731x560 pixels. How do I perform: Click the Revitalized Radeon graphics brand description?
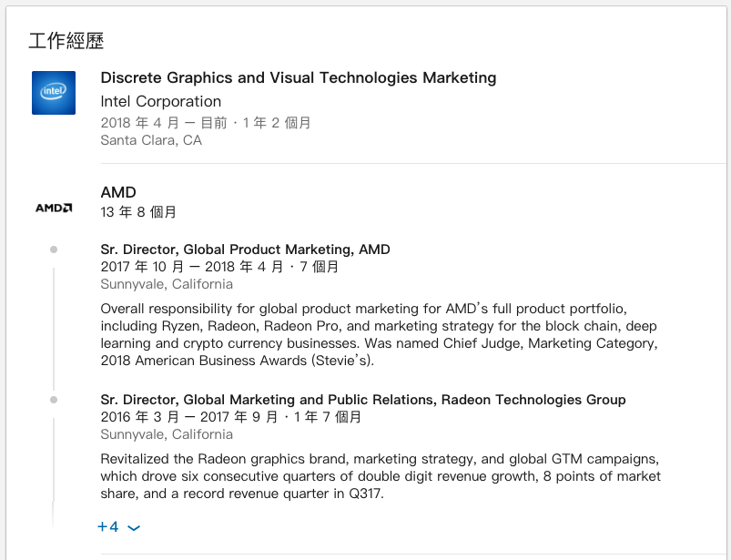tap(381, 476)
